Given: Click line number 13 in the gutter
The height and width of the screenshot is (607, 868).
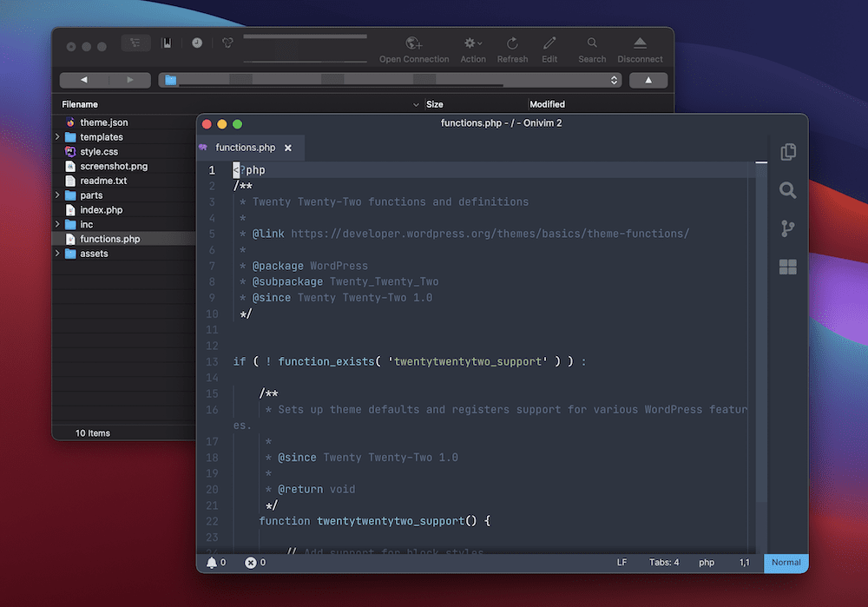Looking at the screenshot, I should pyautogui.click(x=212, y=361).
